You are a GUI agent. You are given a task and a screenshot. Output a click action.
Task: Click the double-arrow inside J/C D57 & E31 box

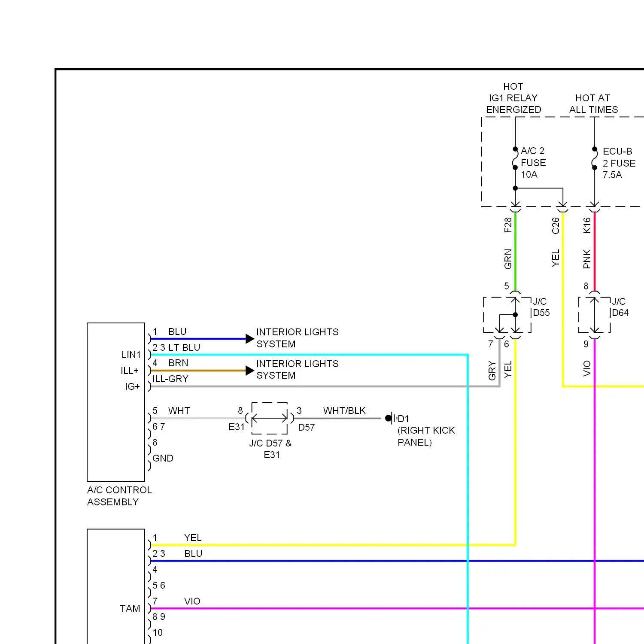270,418
